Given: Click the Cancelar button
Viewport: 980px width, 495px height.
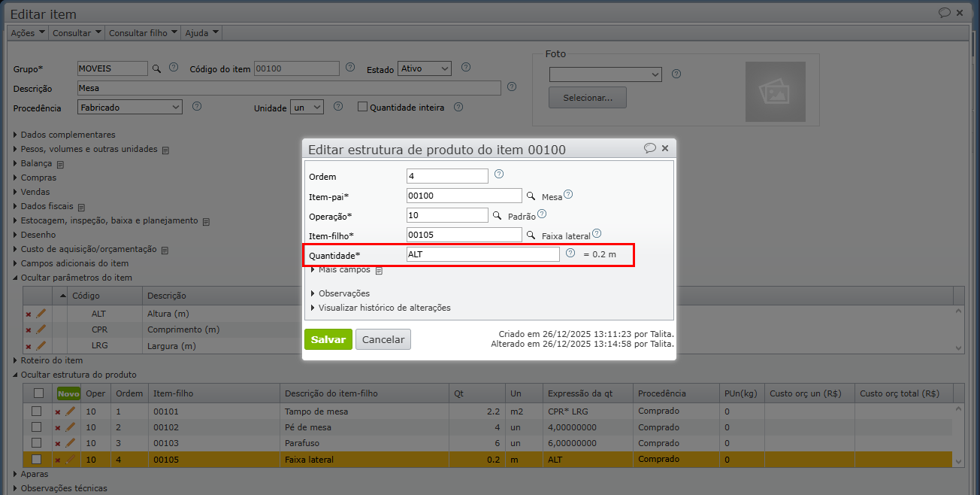Looking at the screenshot, I should pos(383,339).
